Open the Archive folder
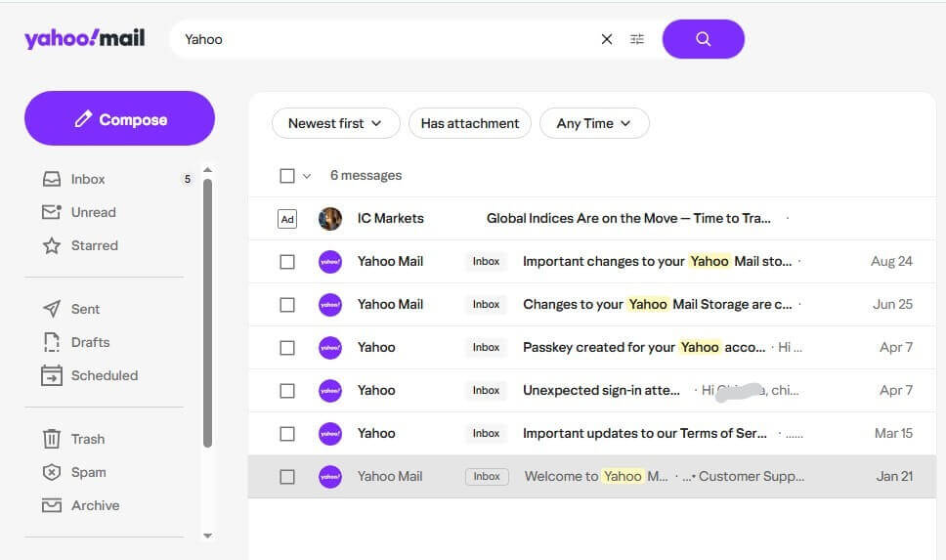946x560 pixels. pos(95,505)
